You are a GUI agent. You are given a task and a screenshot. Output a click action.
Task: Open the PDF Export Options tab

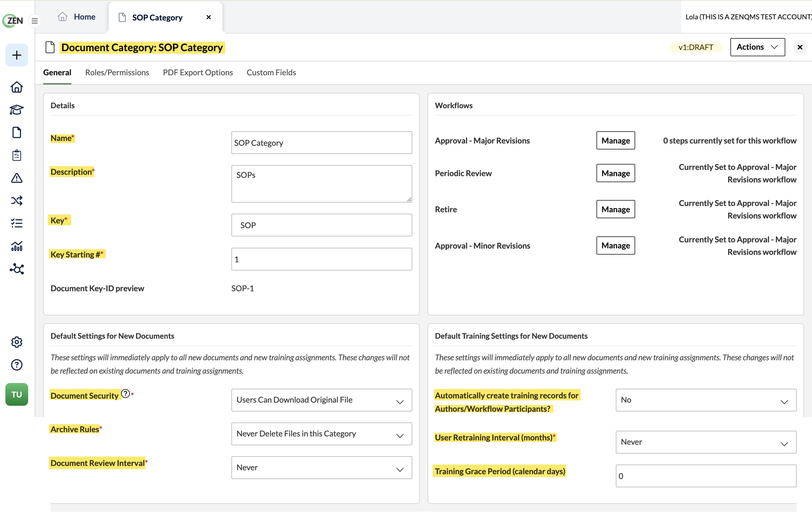click(x=198, y=72)
